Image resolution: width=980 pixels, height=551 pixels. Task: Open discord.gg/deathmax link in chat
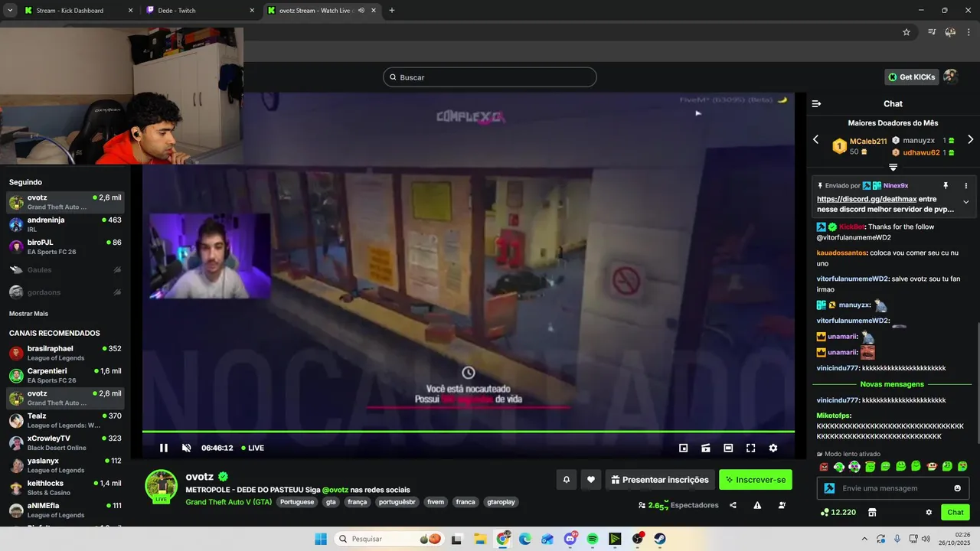pyautogui.click(x=867, y=199)
